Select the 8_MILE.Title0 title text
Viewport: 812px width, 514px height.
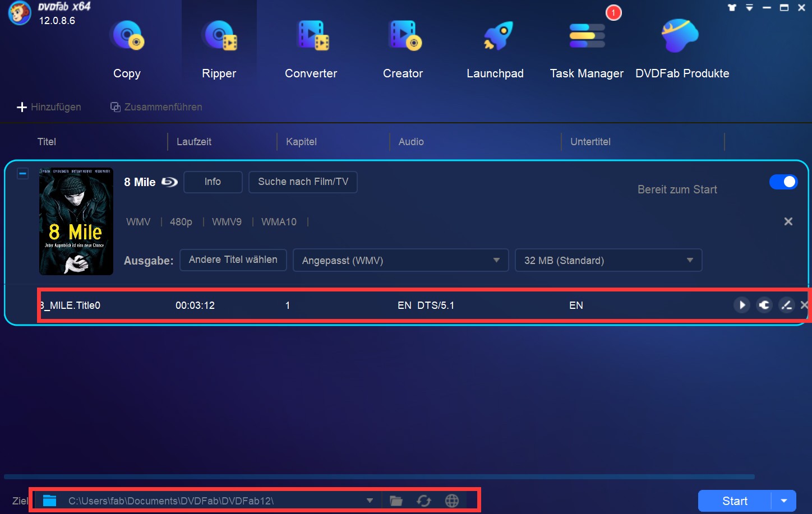tap(71, 305)
